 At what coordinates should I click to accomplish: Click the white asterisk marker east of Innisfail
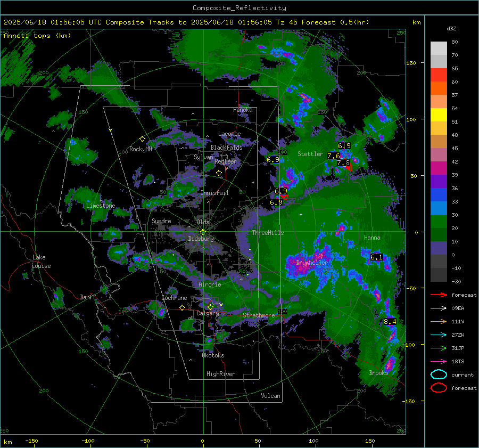point(253,183)
